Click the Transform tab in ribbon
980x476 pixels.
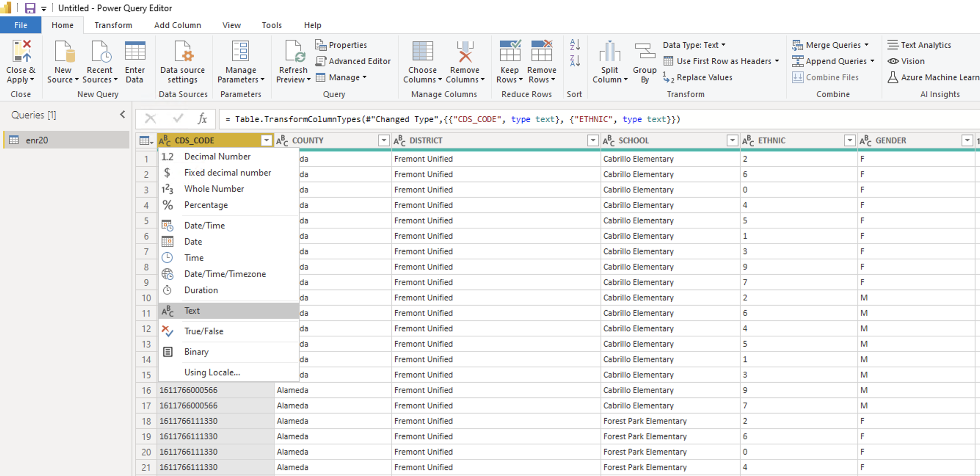click(x=113, y=25)
